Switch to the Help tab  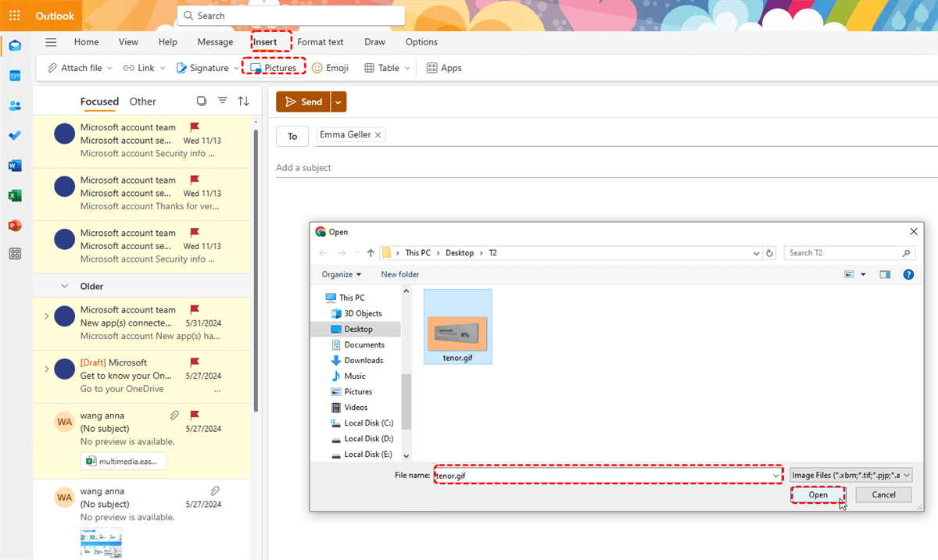[167, 42]
